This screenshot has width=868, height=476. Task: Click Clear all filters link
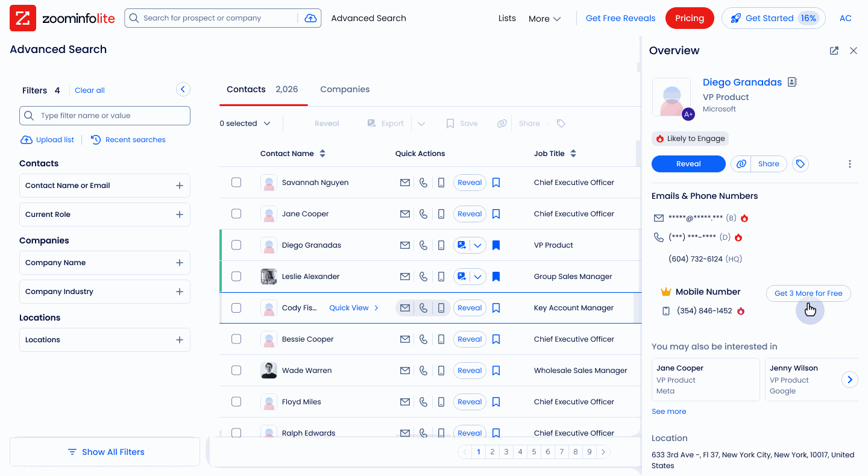click(x=90, y=90)
